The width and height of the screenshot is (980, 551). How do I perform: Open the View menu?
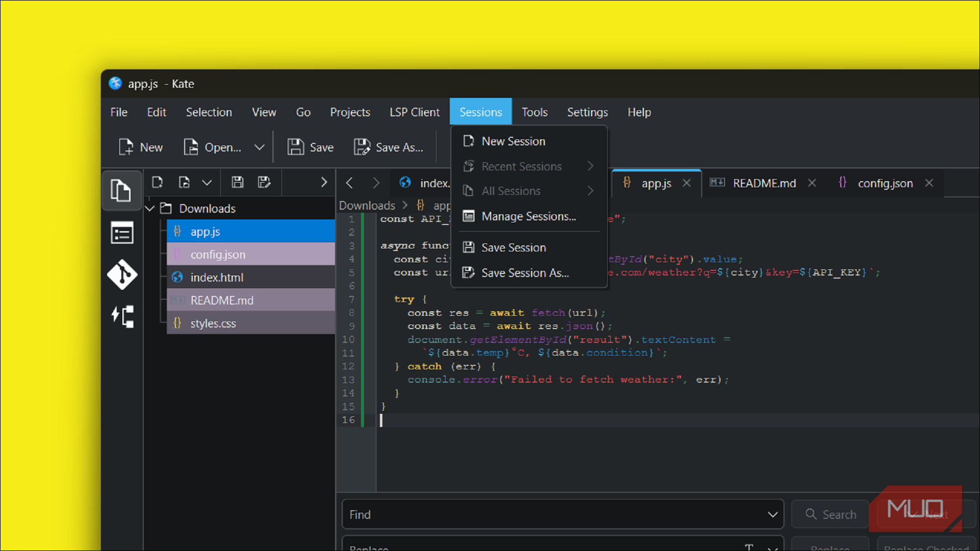(x=264, y=112)
